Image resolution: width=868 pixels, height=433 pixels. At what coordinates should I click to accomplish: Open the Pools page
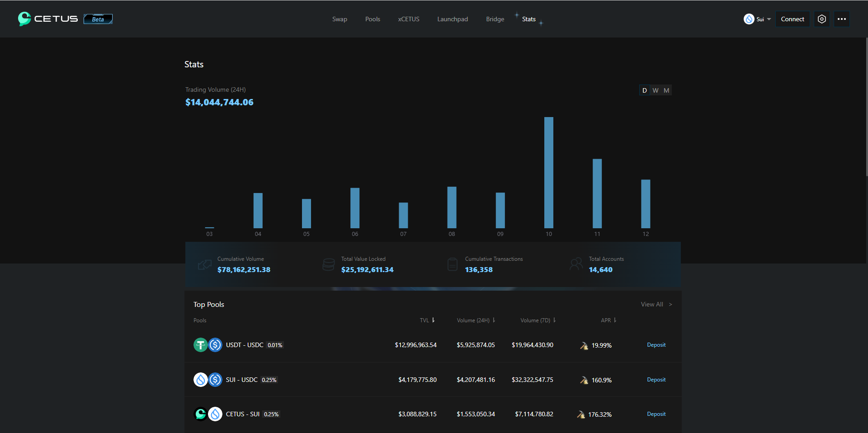(373, 19)
